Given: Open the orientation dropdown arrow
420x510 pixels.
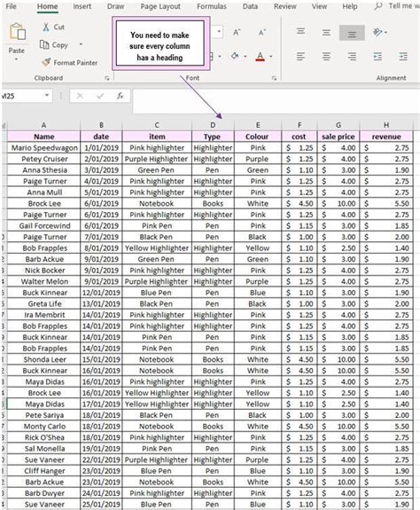Looking at the screenshot, I should [385, 33].
